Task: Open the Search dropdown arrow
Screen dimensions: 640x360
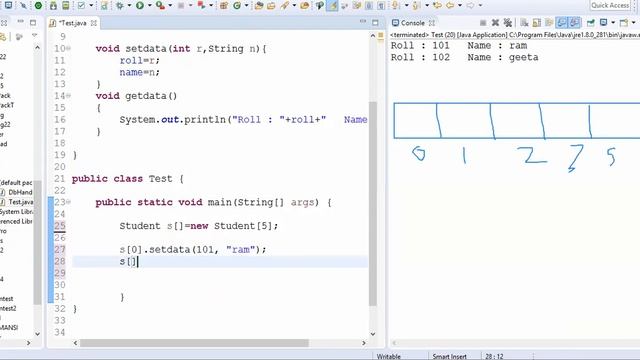Action: 294,5
